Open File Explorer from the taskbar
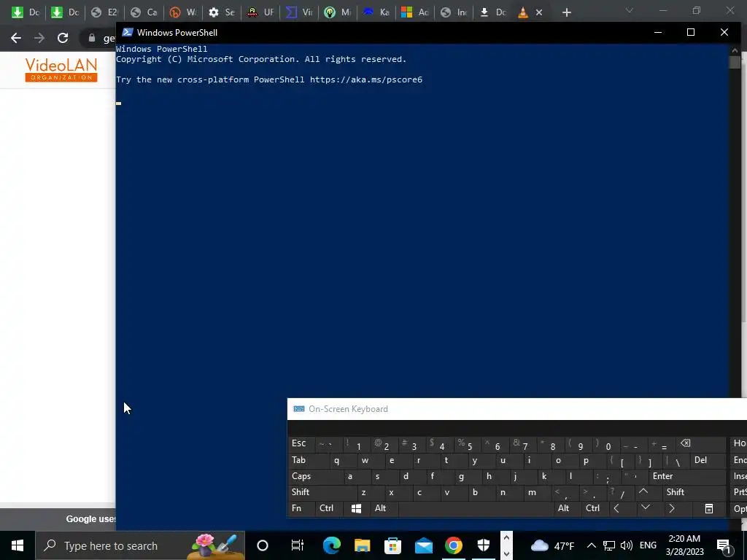This screenshot has width=747, height=560. click(362, 545)
